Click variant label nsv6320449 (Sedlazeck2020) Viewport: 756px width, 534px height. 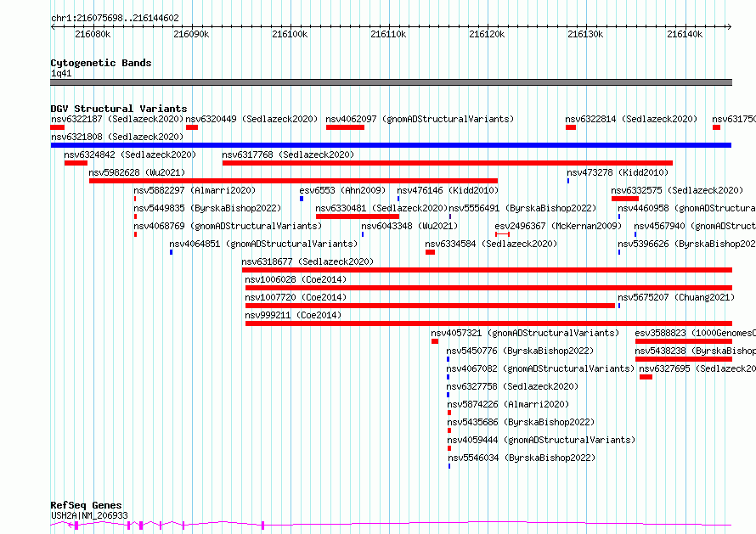(x=251, y=119)
